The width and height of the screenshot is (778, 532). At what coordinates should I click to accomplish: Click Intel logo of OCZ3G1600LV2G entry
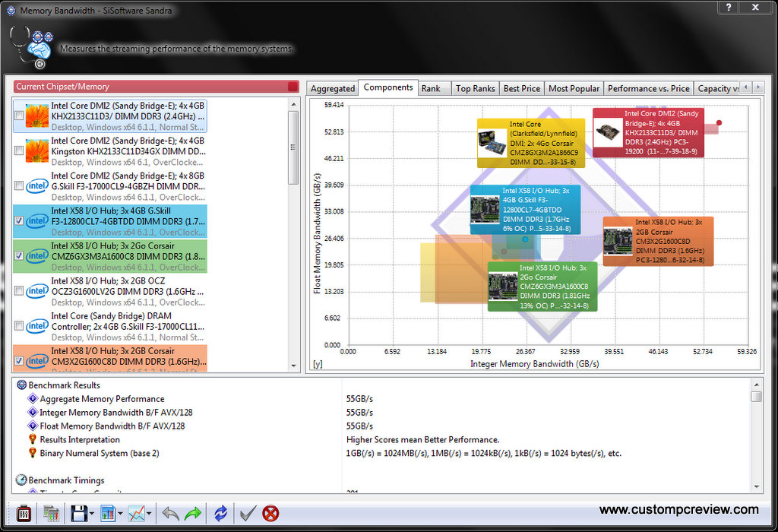pyautogui.click(x=37, y=291)
